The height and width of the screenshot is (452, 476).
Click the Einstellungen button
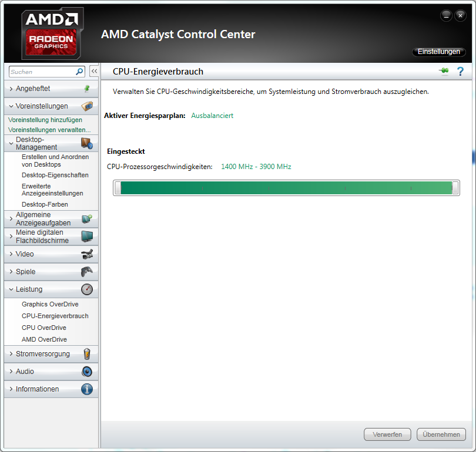point(438,52)
